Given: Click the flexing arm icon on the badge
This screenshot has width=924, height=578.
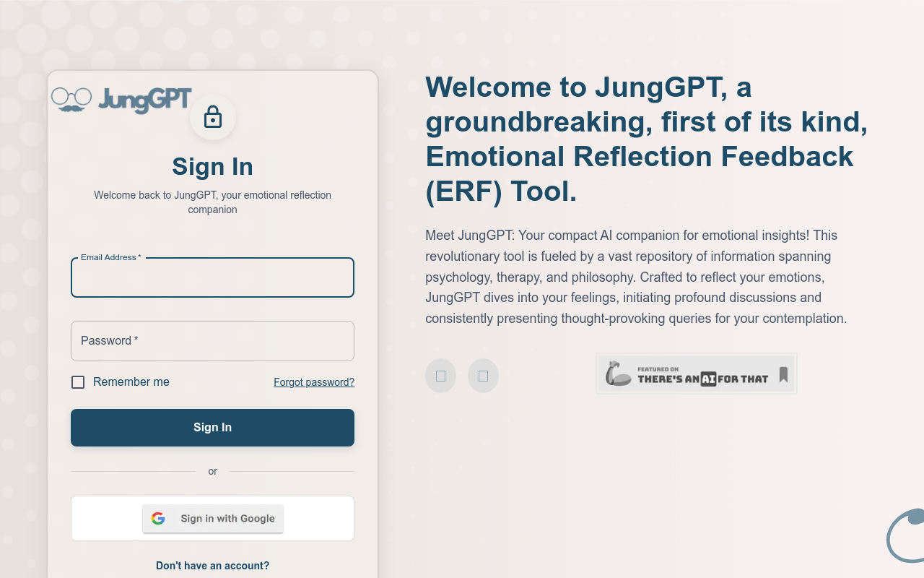Looking at the screenshot, I should click(x=618, y=374).
